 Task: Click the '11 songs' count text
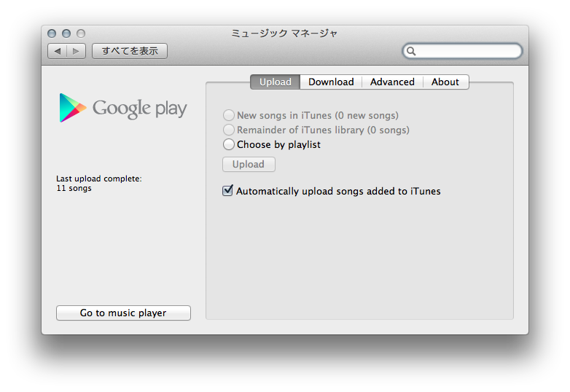[74, 188]
